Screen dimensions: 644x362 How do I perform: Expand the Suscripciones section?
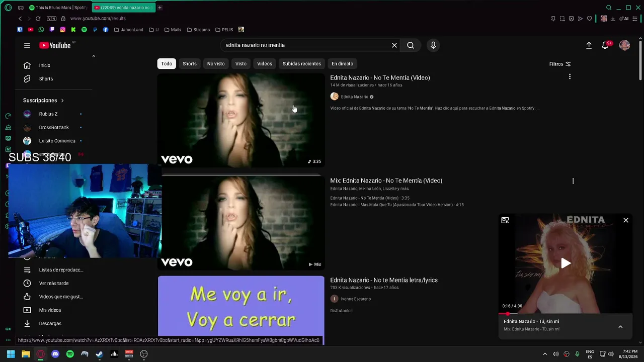[43, 101]
